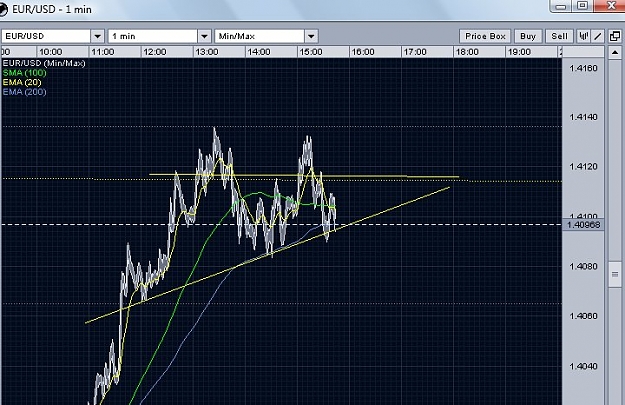This screenshot has width=625, height=405.
Task: Select the trend line drawing tool
Action: coord(598,36)
